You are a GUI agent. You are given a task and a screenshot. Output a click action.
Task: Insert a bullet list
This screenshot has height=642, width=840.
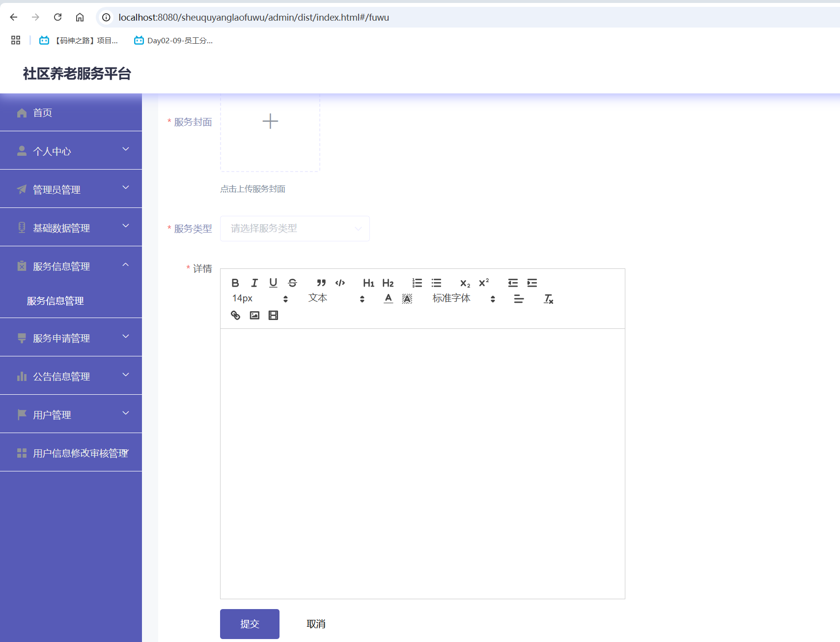(x=436, y=283)
